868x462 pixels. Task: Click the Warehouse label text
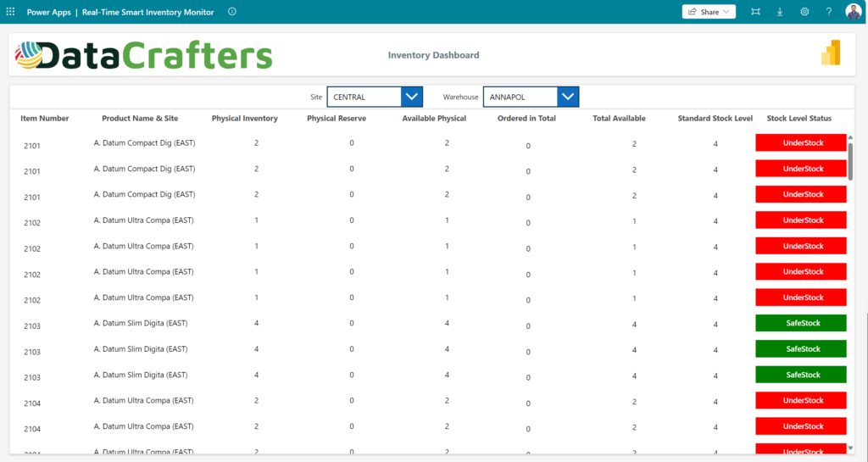(460, 97)
